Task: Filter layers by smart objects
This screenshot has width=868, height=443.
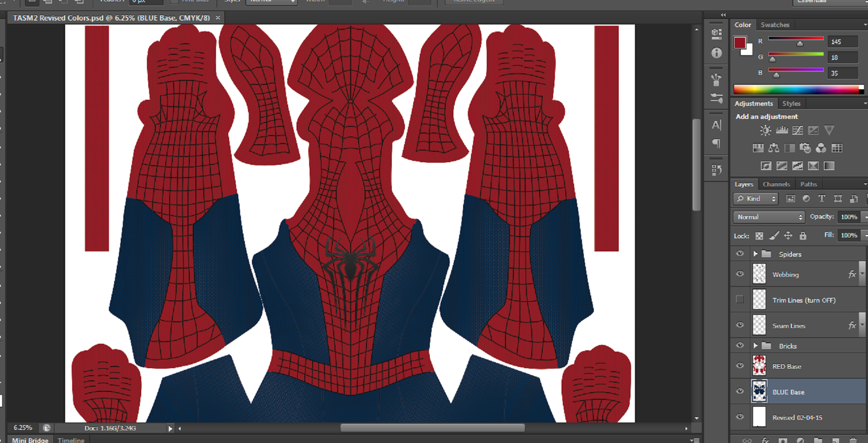Action: pyautogui.click(x=854, y=199)
